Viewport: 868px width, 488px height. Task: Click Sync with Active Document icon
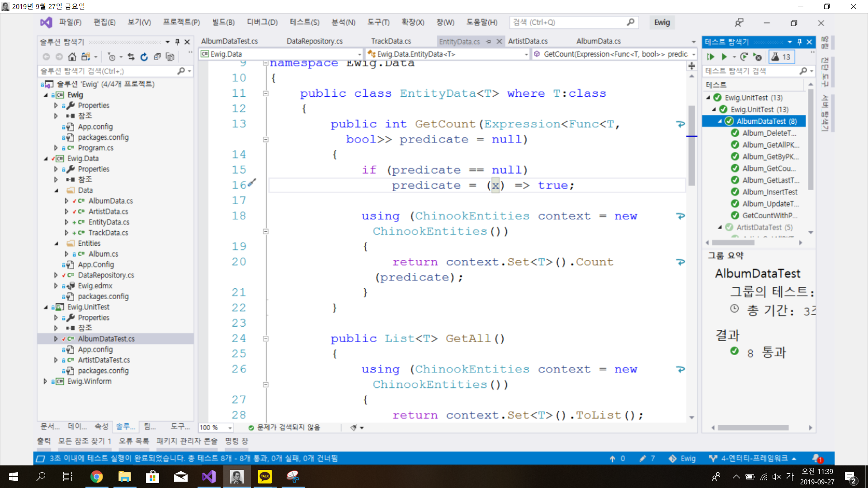[x=131, y=57]
